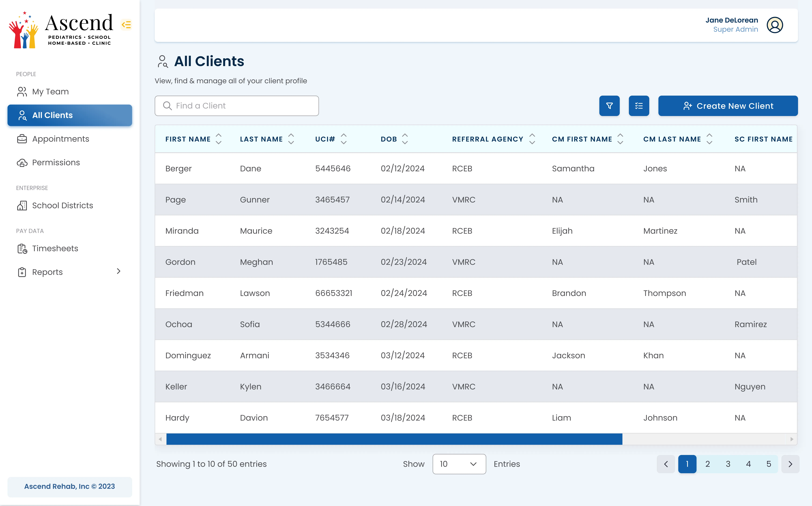
Task: Open the Show entries dropdown
Action: (x=459, y=464)
